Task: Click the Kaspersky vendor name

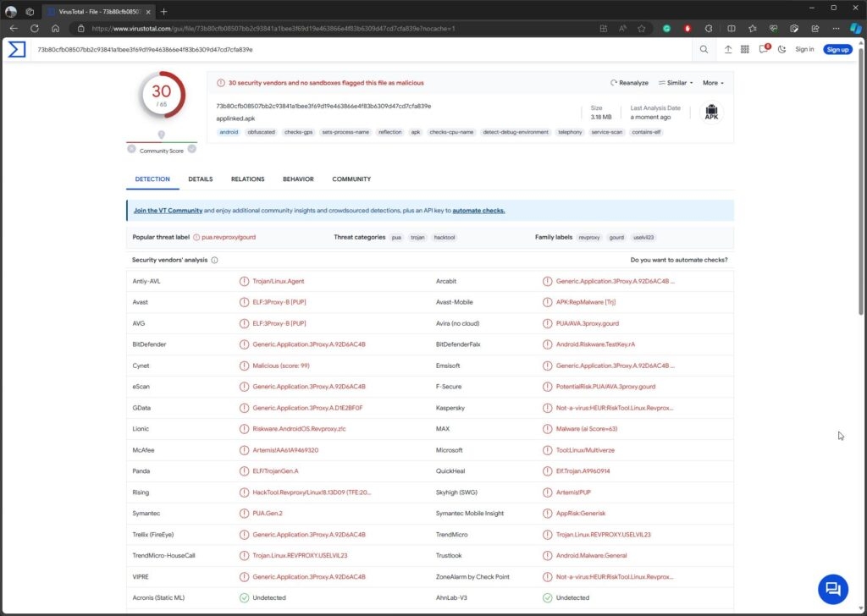Action: (x=450, y=409)
